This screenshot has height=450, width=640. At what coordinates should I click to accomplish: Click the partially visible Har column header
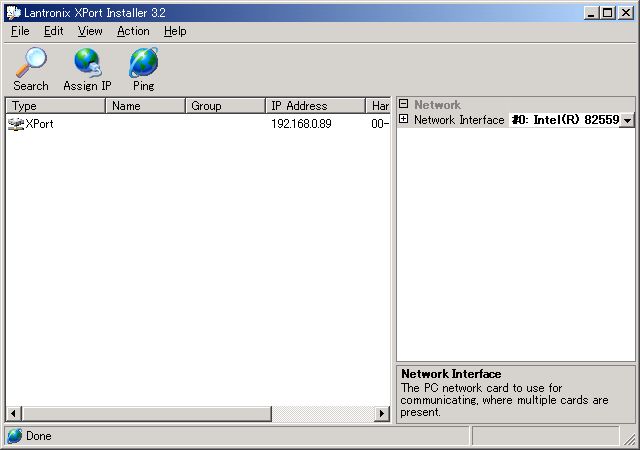coord(378,106)
